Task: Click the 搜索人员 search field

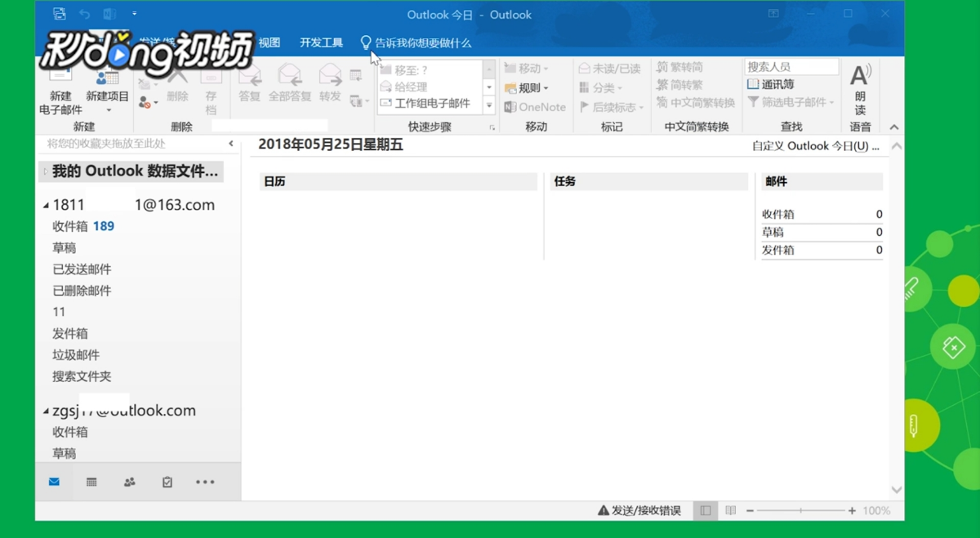Action: [791, 67]
